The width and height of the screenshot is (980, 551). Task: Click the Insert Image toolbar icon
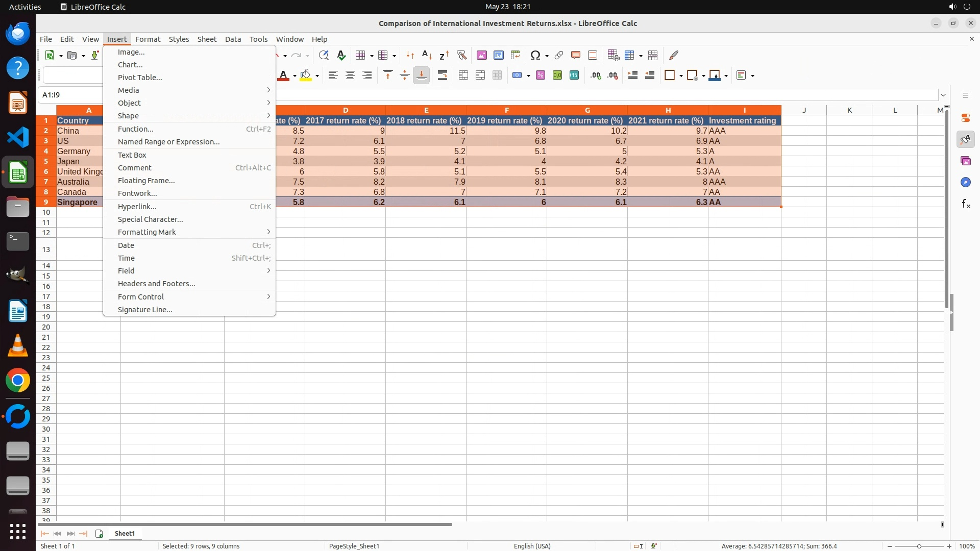[481, 55]
